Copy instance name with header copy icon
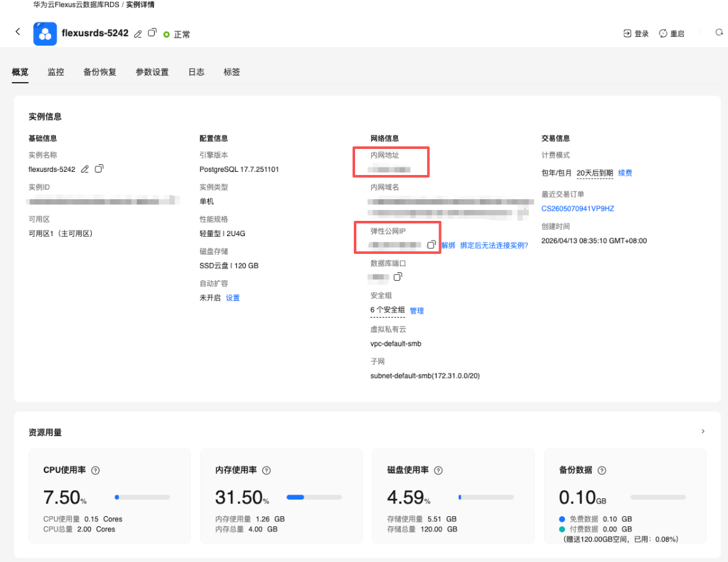 click(x=152, y=33)
